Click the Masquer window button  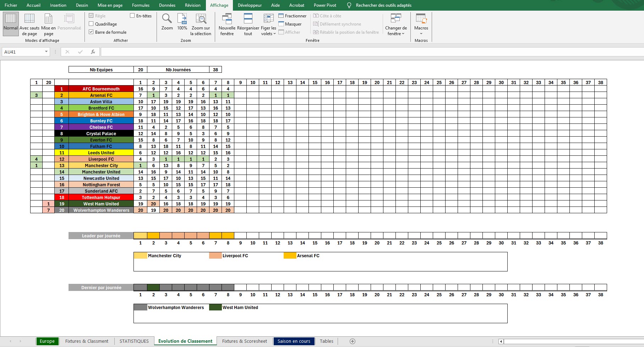(290, 24)
